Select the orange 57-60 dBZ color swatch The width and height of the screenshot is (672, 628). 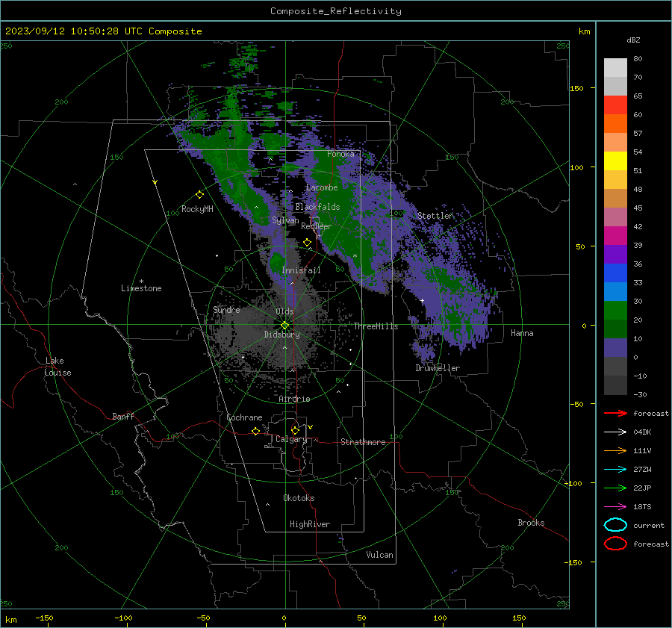click(x=615, y=124)
